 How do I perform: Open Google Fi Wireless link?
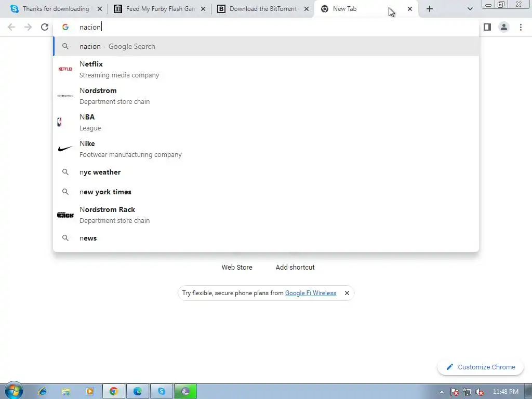pyautogui.click(x=311, y=293)
